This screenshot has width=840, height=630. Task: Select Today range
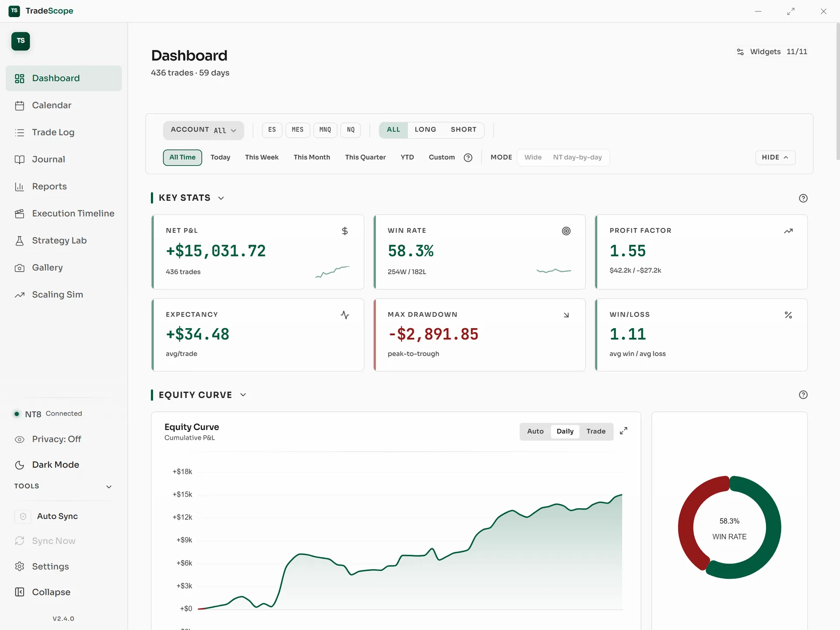(x=220, y=157)
